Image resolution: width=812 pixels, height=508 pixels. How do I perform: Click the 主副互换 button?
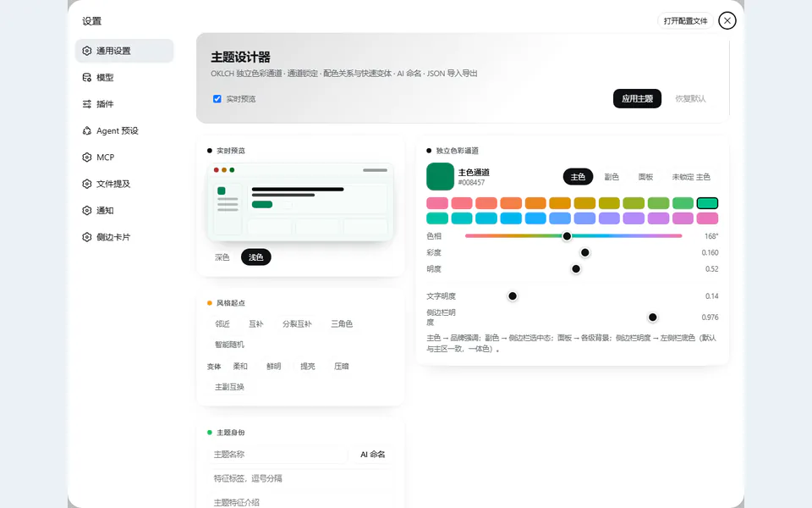click(x=229, y=387)
